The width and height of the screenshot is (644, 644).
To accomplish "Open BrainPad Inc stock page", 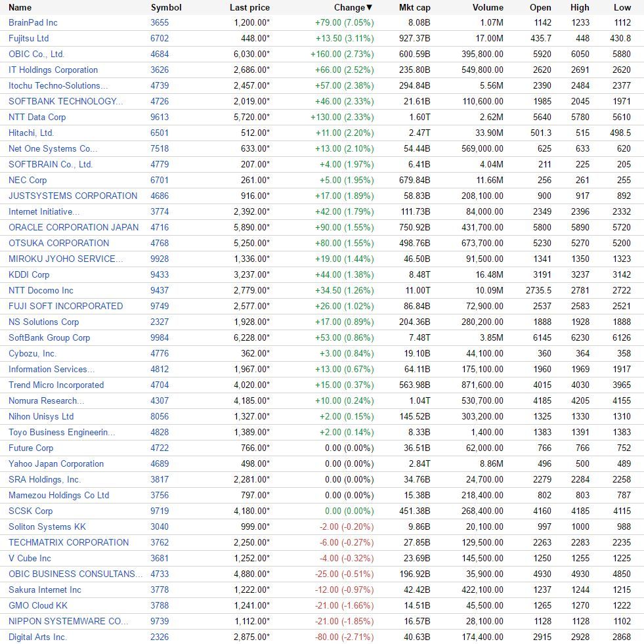I will click(x=33, y=22).
